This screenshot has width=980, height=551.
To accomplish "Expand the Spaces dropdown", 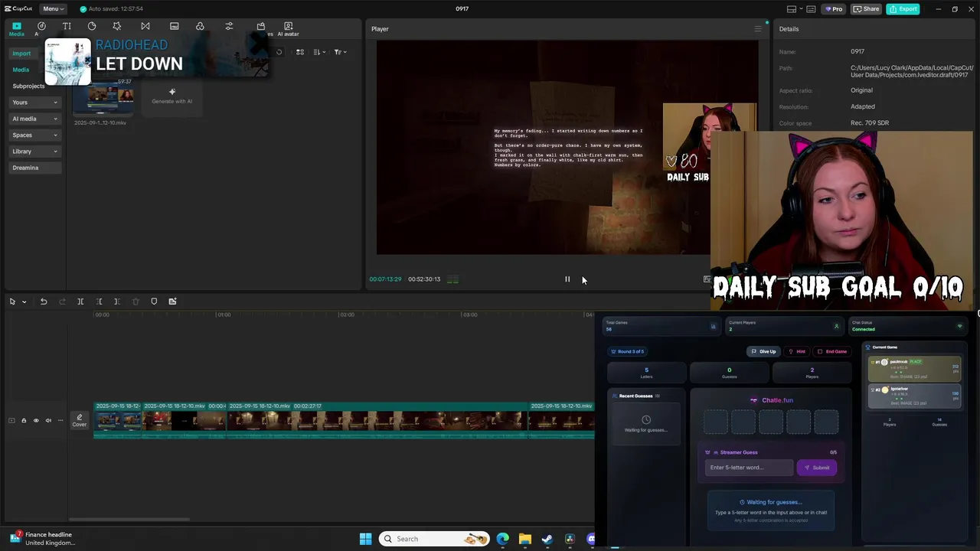I will [x=34, y=135].
